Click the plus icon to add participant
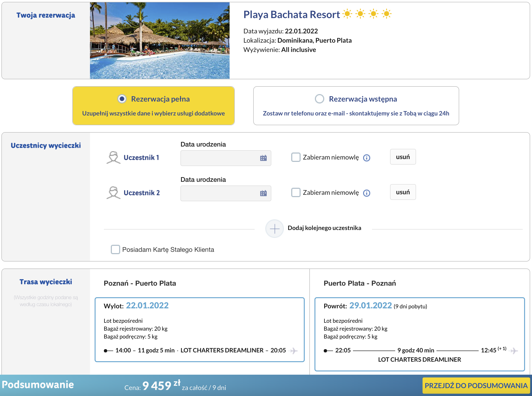The image size is (532, 396). point(275,229)
